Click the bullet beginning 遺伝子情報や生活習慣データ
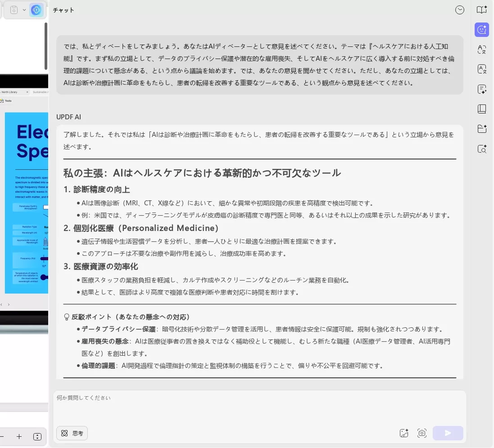 pos(207,242)
